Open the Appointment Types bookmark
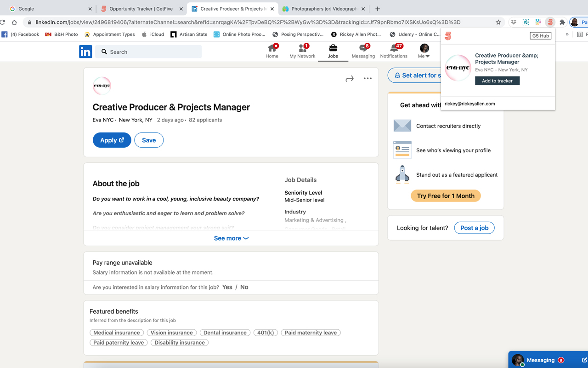Viewport: 588px width, 368px height. point(110,34)
